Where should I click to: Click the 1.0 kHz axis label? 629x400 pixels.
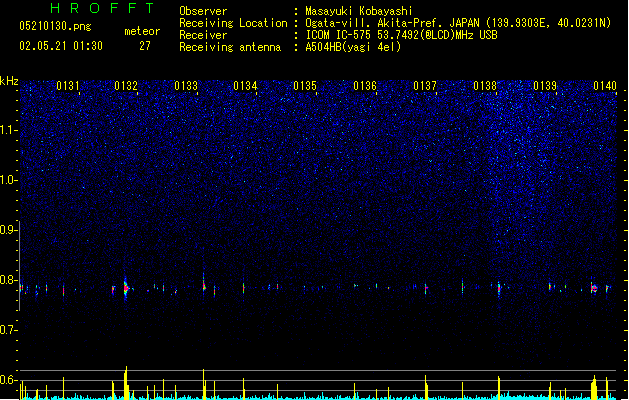(x=8, y=180)
